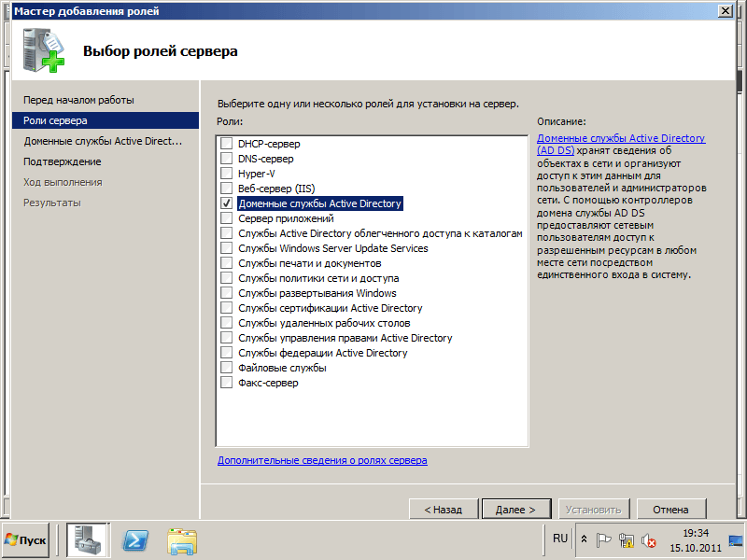
Task: Select the Hyper-V role label
Action: click(x=256, y=174)
